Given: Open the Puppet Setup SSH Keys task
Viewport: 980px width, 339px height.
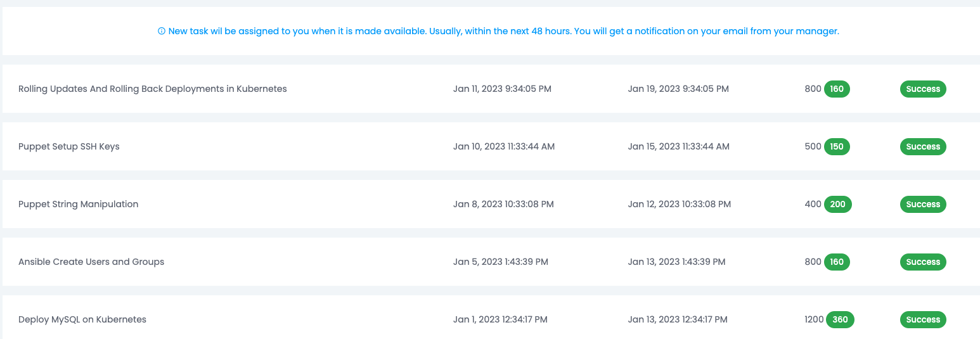Looking at the screenshot, I should (69, 146).
